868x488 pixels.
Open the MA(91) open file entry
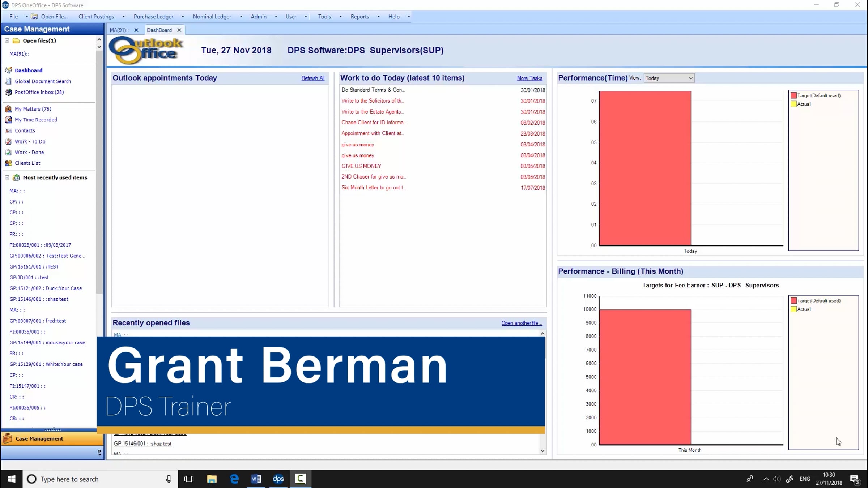(19, 54)
